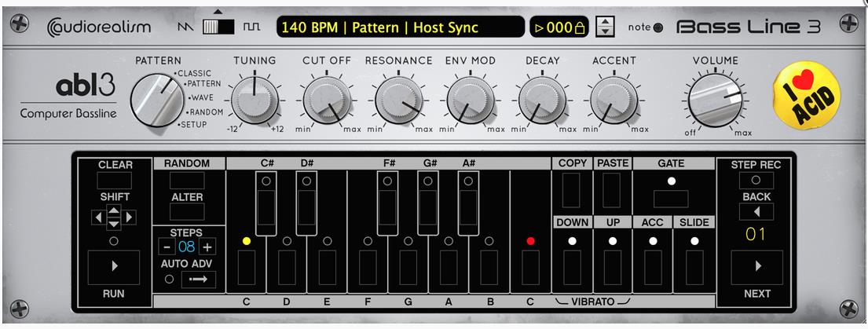Click the TUNING knob

255,100
